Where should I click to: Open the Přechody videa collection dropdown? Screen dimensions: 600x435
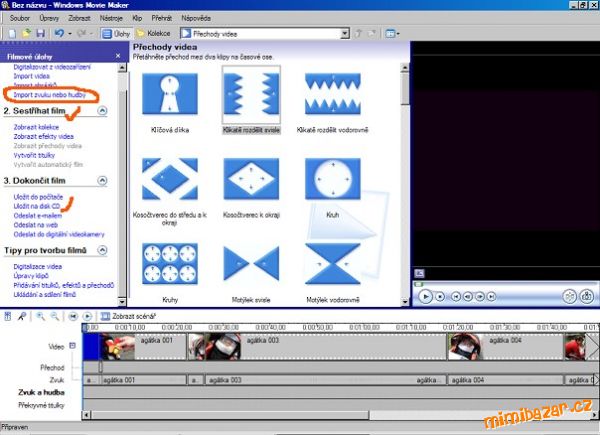[x=344, y=33]
